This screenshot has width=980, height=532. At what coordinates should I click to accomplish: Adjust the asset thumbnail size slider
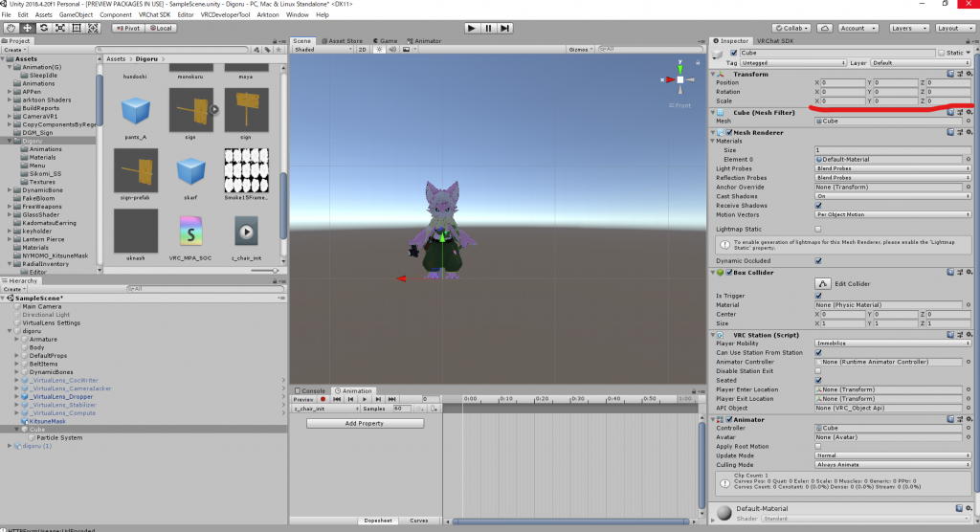coord(266,271)
